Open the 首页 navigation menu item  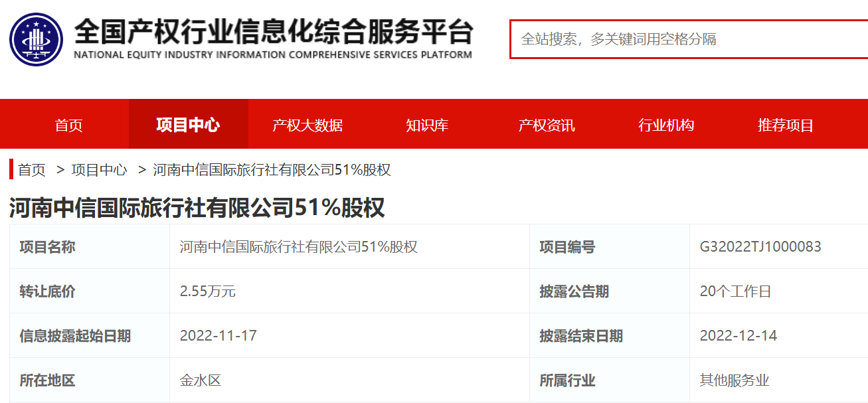[69, 125]
